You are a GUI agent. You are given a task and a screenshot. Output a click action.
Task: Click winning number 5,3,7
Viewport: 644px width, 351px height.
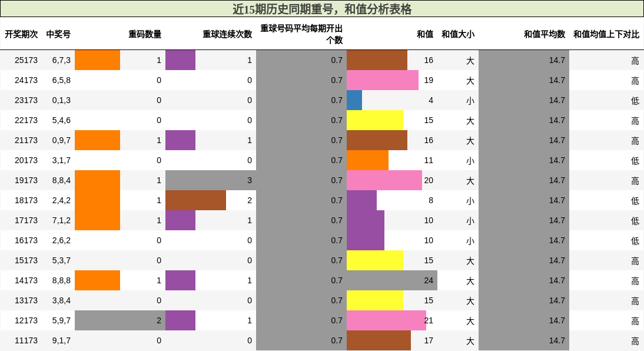tap(61, 260)
